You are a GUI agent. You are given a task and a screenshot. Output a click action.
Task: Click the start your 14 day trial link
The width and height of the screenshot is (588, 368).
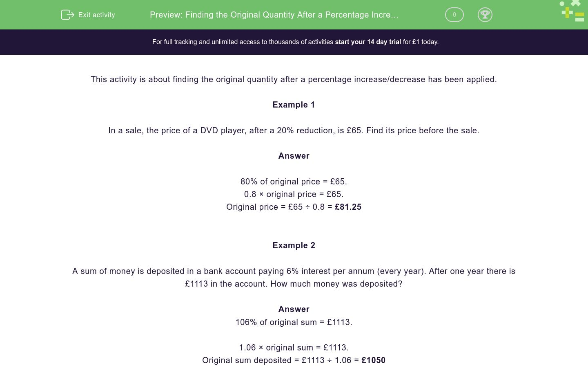click(x=367, y=42)
